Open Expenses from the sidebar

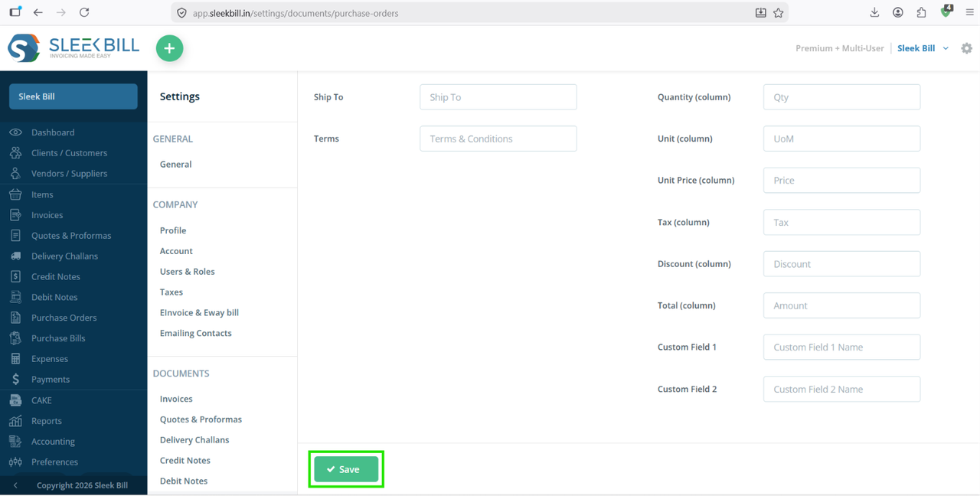50,359
